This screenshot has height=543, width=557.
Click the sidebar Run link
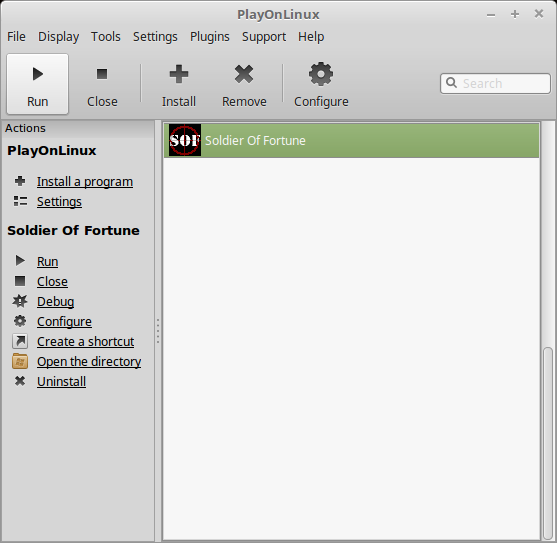[48, 261]
